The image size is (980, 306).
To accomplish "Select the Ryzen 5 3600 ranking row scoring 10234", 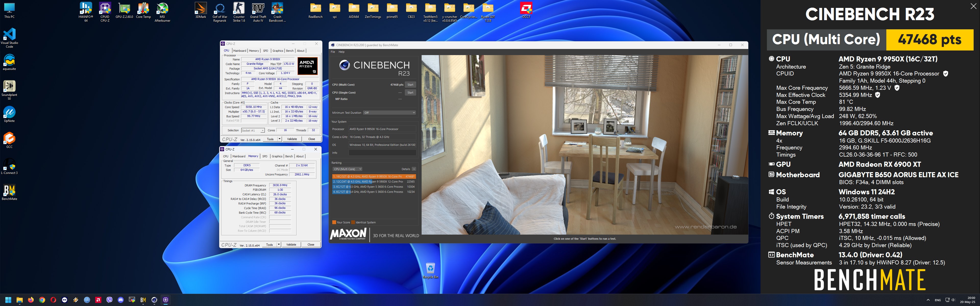I will coord(374,192).
